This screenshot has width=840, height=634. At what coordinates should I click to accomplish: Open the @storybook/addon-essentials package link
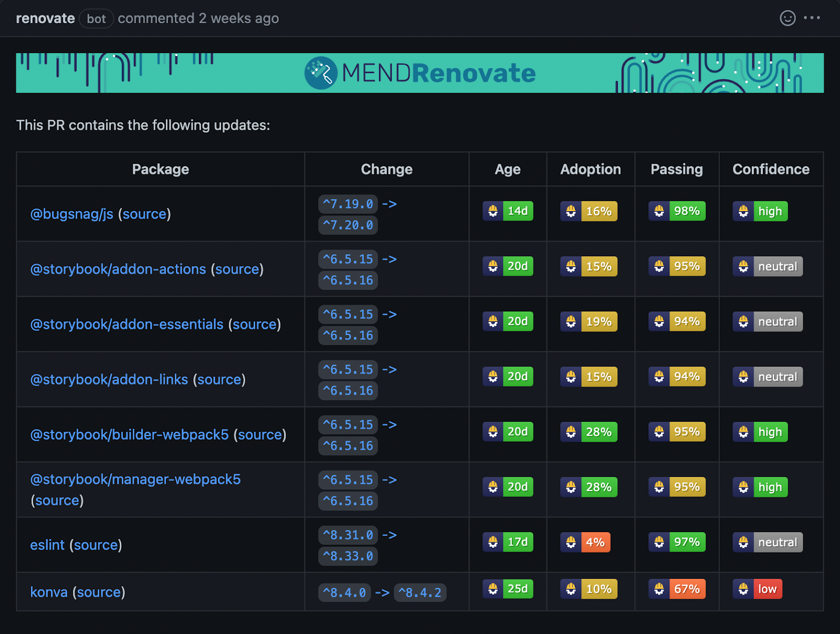coord(127,324)
